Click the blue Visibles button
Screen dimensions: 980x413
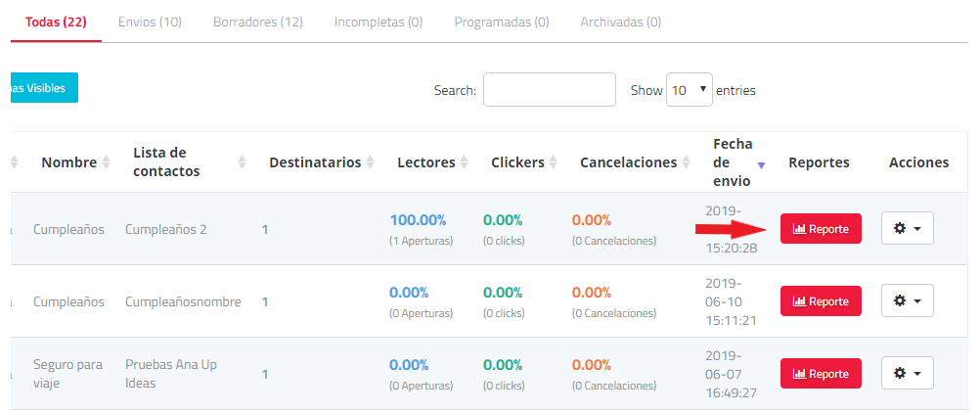click(41, 88)
